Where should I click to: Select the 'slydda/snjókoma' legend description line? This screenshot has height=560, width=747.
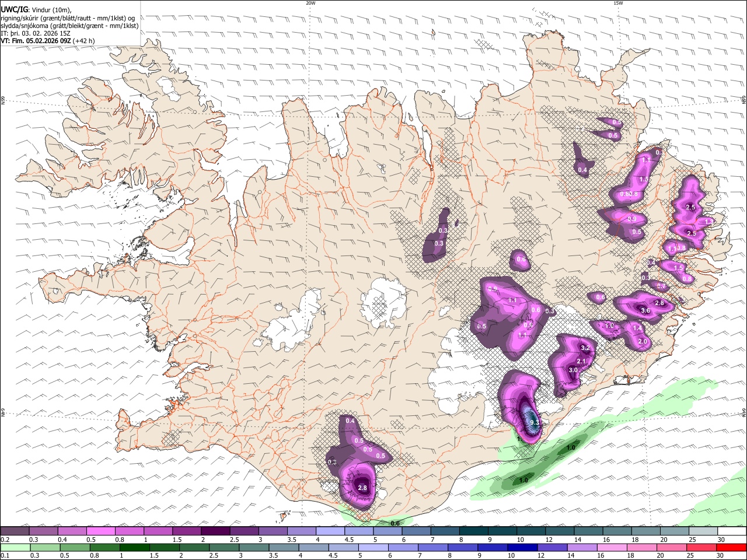[69, 25]
